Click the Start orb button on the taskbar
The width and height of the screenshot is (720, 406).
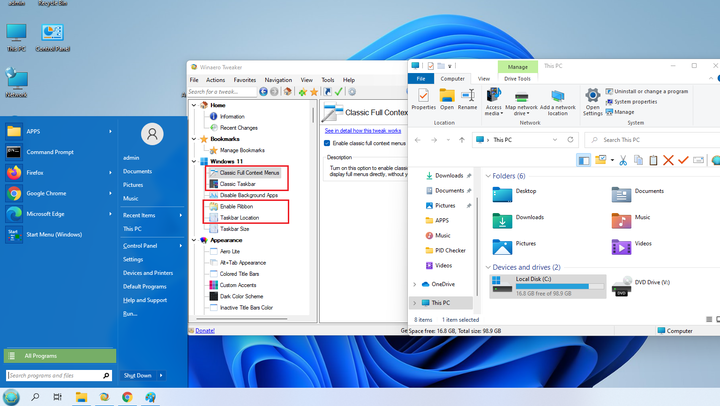[x=11, y=397]
